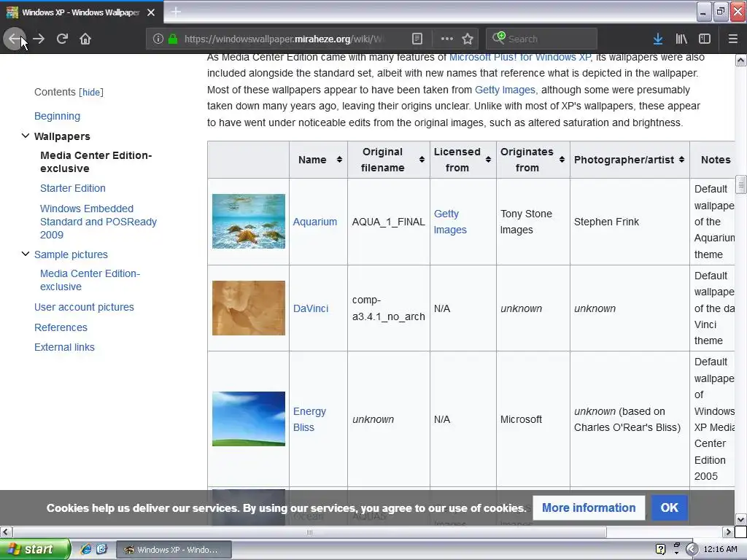Click the forward navigation arrow

[39, 39]
